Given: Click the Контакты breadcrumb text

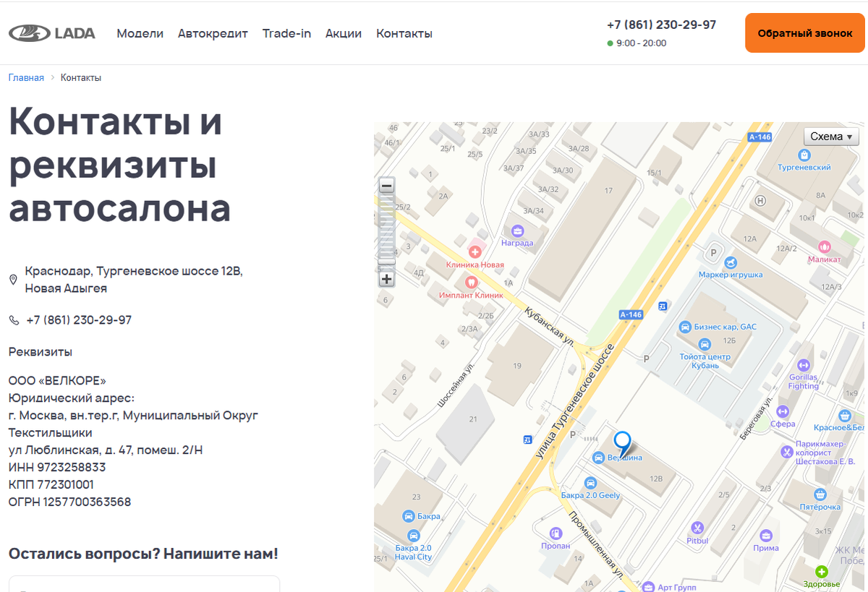Looking at the screenshot, I should click(81, 77).
